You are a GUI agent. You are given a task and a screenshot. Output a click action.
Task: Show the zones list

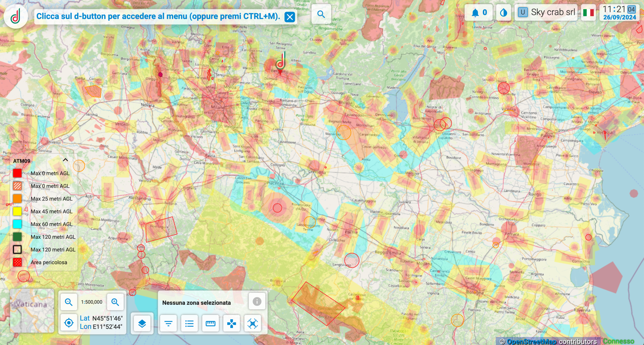[x=189, y=324]
